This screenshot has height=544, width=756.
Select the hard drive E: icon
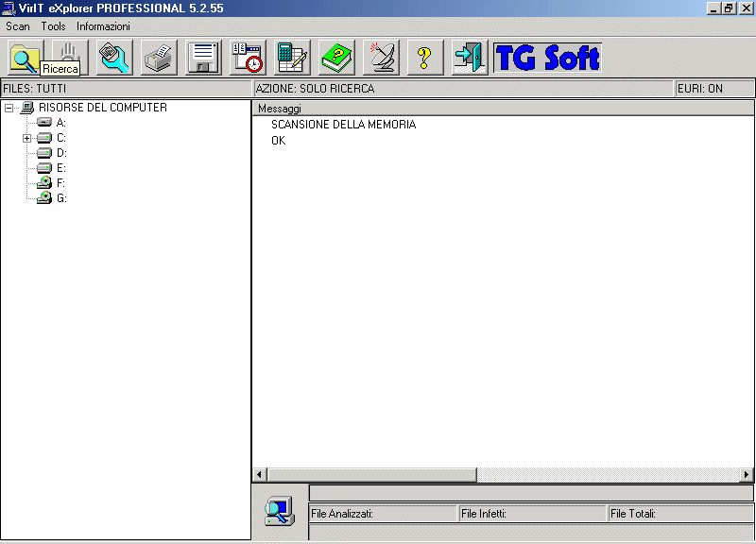coord(44,168)
